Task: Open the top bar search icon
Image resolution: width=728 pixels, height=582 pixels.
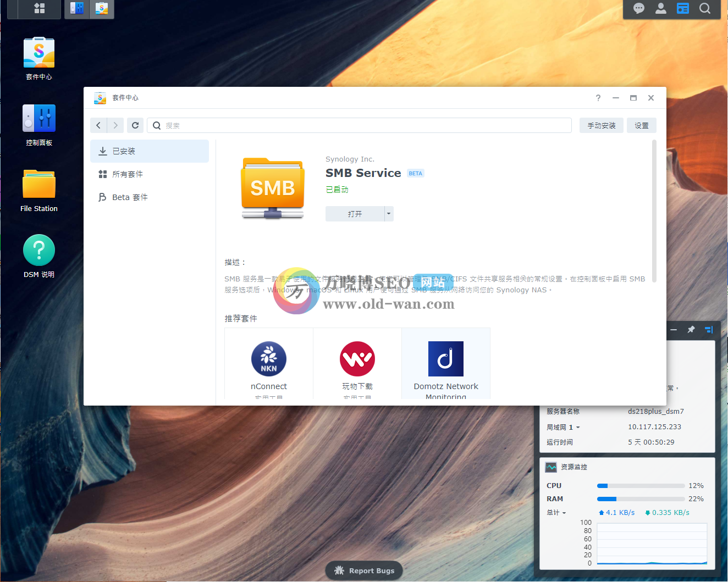Action: 705,8
